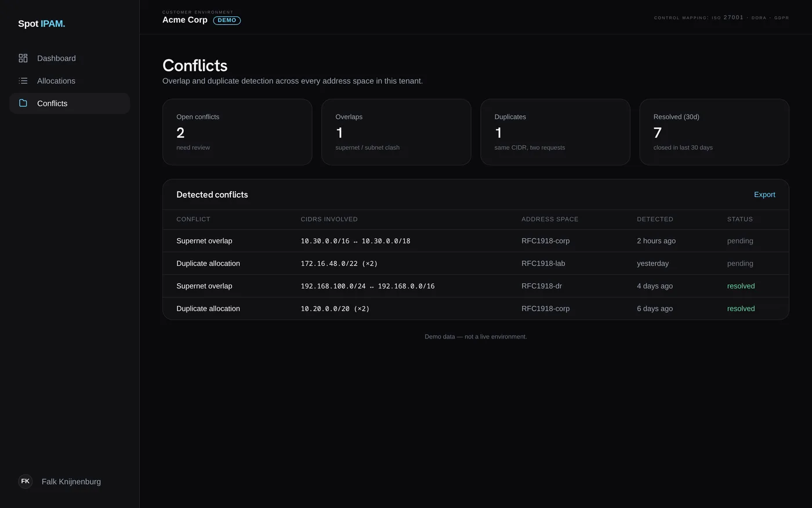This screenshot has height=508, width=812.
Task: Select the Resolved (30d) card
Action: tap(714, 132)
